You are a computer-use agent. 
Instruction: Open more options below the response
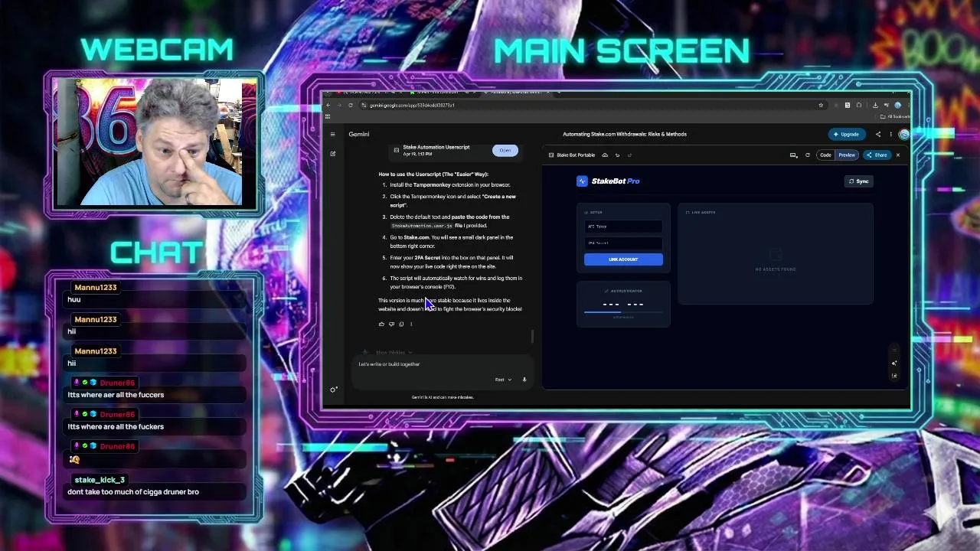pos(411,324)
